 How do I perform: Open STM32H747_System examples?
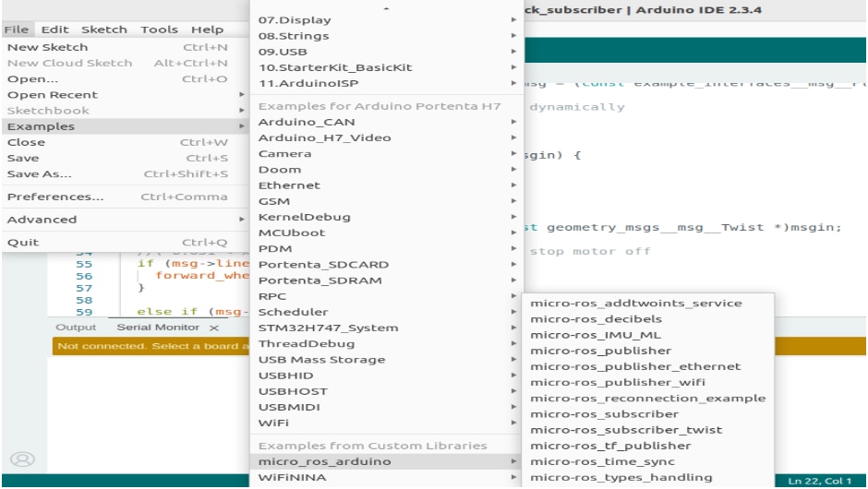click(x=386, y=328)
